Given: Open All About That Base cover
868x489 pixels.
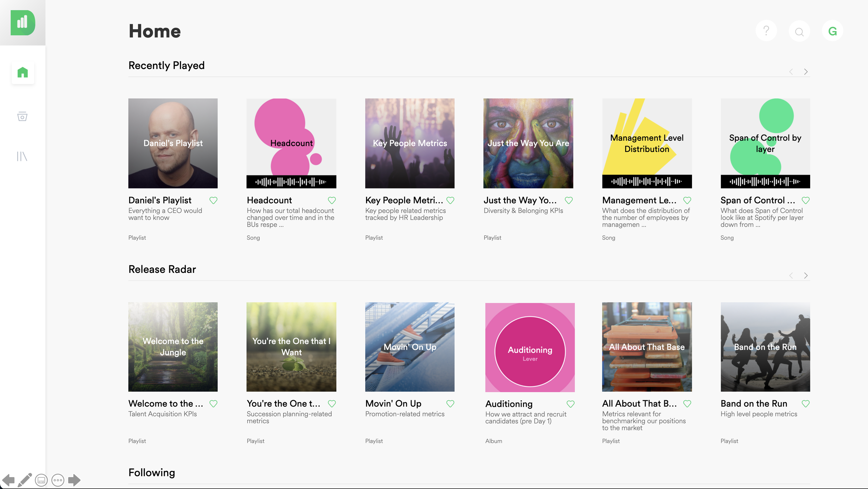Looking at the screenshot, I should [647, 347].
